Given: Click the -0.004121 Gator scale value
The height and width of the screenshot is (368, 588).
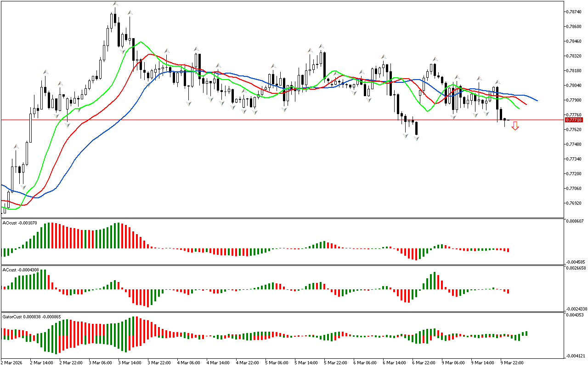Looking at the screenshot, I should tap(577, 356).
